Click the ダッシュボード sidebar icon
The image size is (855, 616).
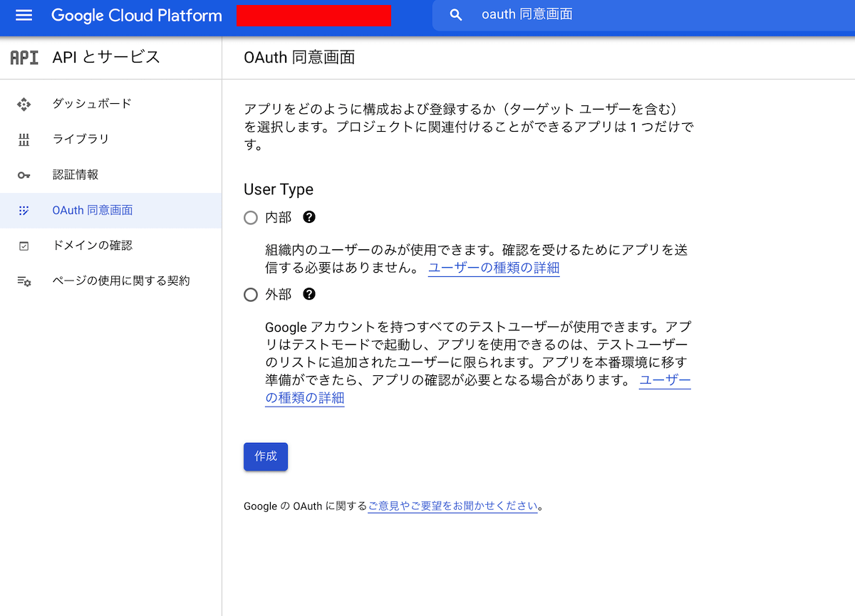click(x=24, y=104)
